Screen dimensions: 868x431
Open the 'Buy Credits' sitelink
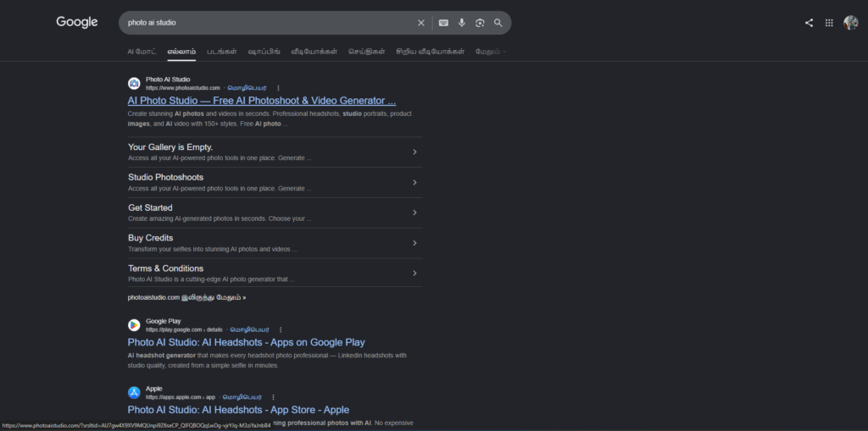pos(151,238)
